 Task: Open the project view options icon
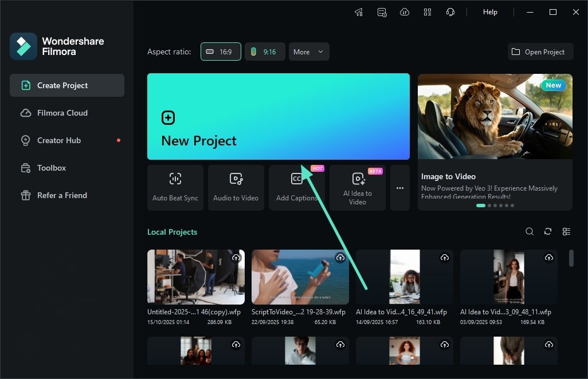566,231
